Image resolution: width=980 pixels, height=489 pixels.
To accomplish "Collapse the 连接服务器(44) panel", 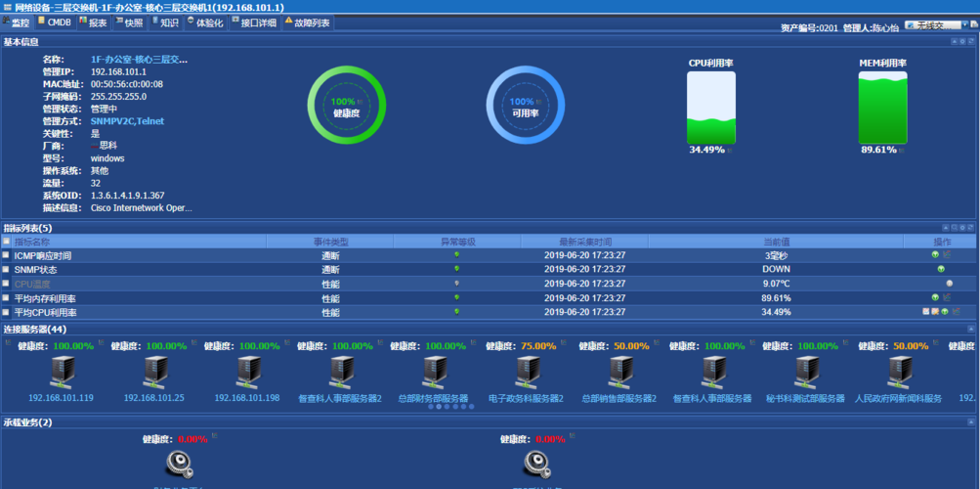I will 971,330.
